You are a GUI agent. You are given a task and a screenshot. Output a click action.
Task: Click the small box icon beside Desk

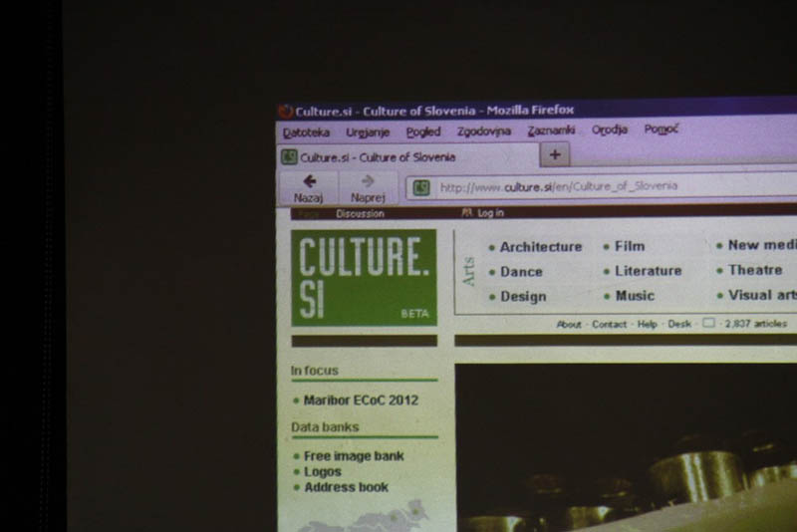[708, 323]
